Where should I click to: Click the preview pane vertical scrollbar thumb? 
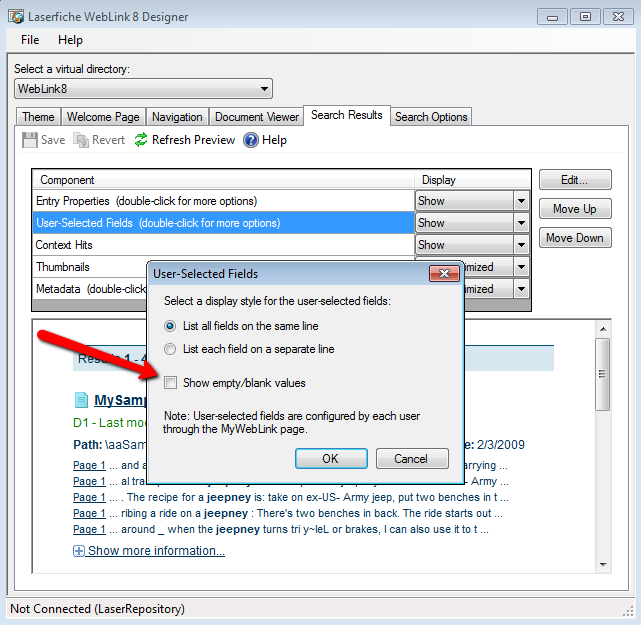pos(603,374)
